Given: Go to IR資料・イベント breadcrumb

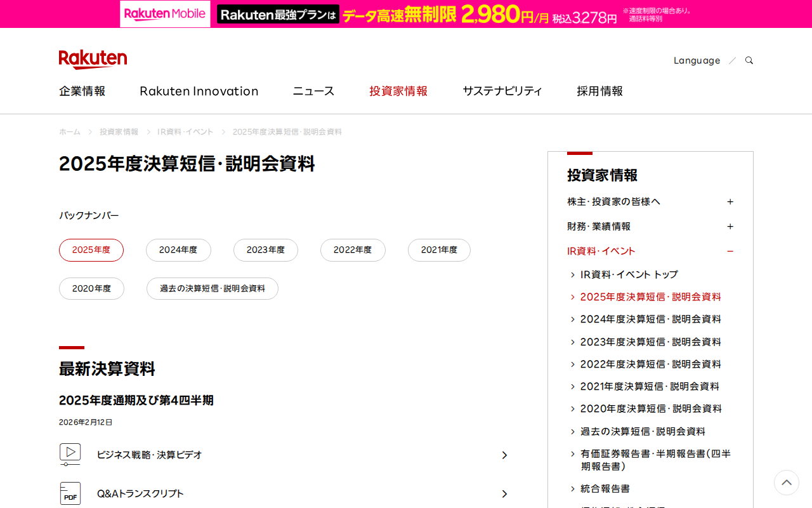Looking at the screenshot, I should point(185,131).
